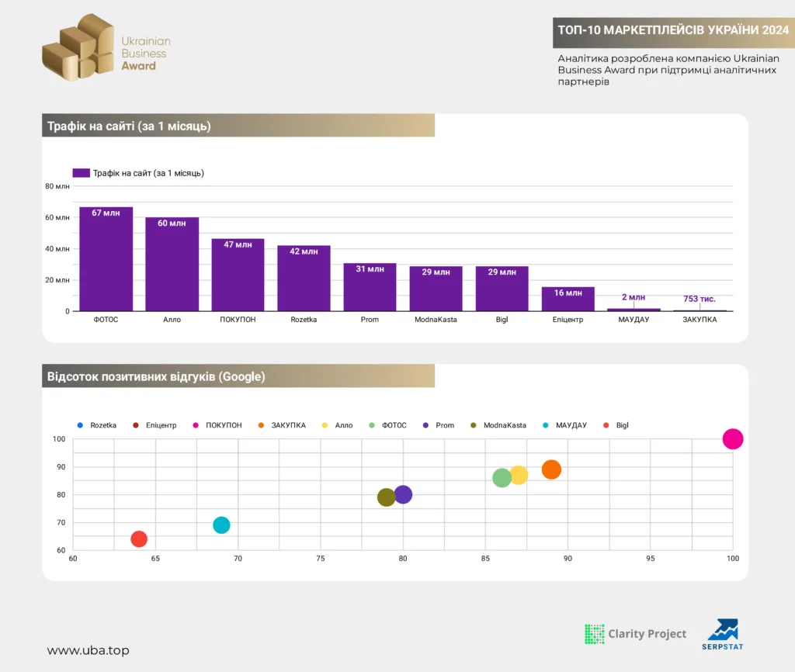Click the olive bubble near 79
The image size is (795, 672).
(x=387, y=497)
